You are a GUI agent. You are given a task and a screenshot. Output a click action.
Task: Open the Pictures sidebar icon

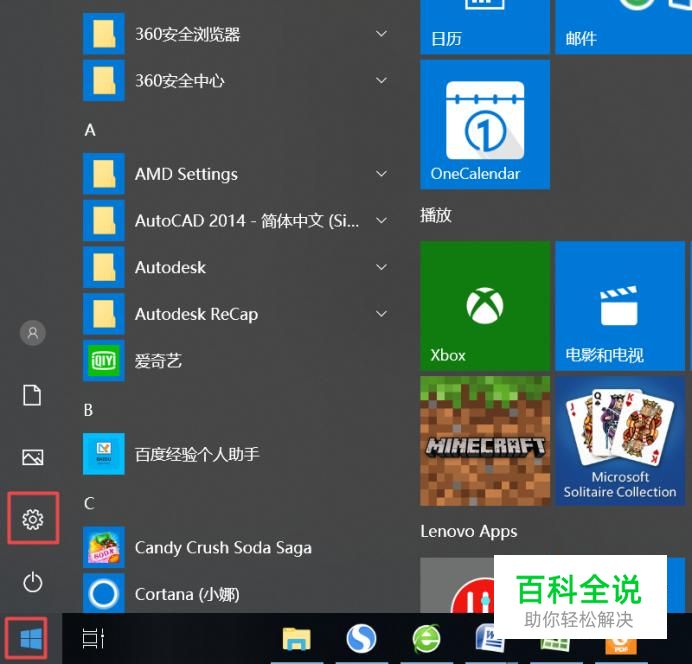tap(33, 457)
